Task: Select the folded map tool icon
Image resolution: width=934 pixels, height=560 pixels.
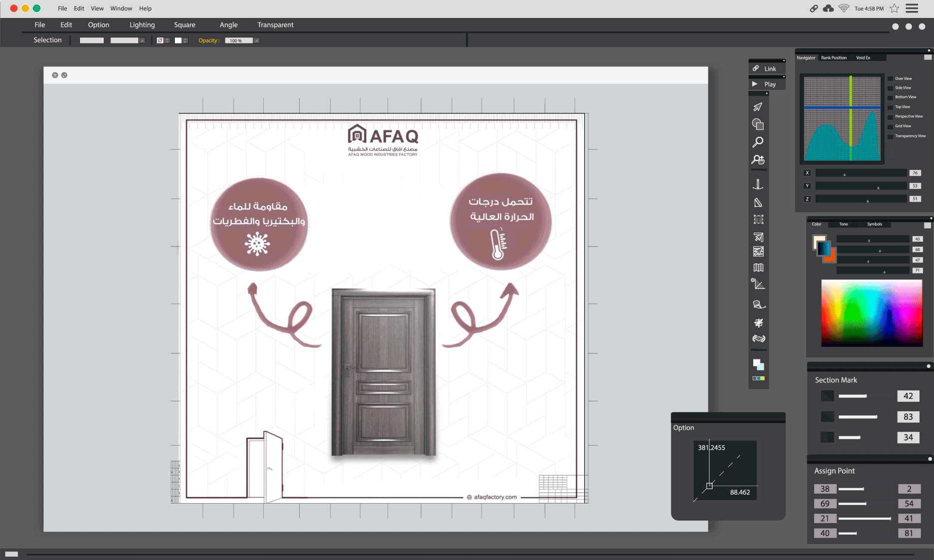Action: pyautogui.click(x=758, y=268)
